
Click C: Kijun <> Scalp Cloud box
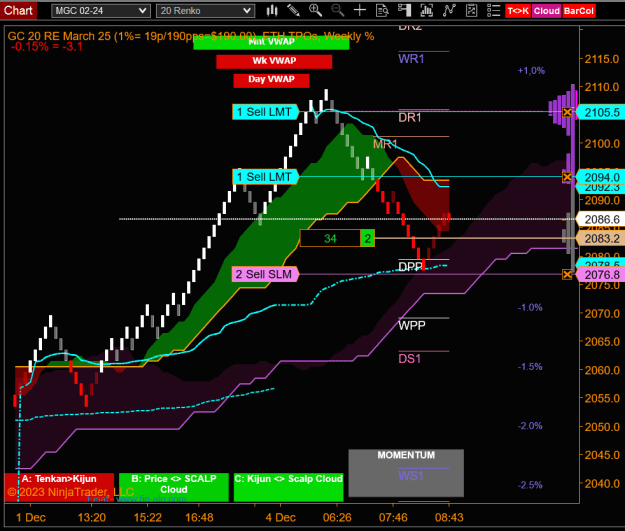pos(288,487)
